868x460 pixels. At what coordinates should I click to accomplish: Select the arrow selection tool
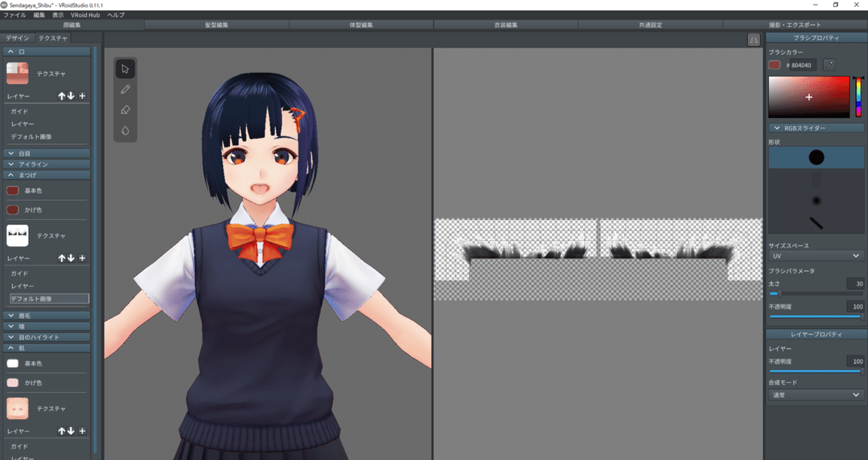[124, 69]
